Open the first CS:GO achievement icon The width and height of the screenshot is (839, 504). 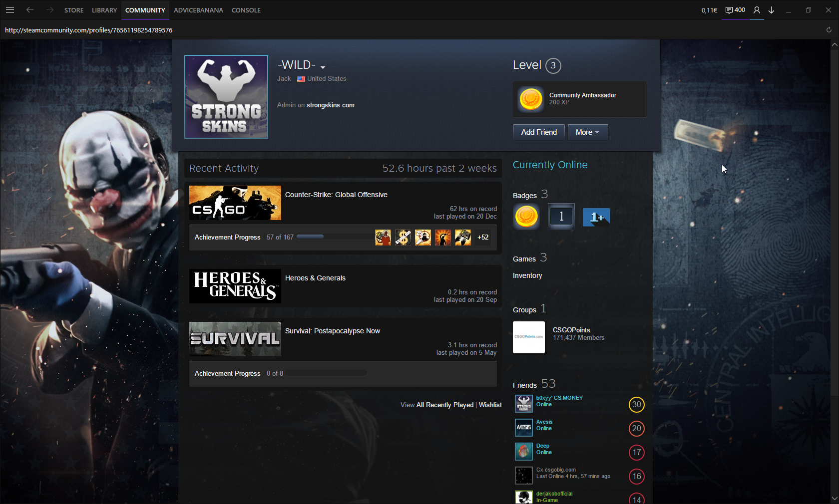pyautogui.click(x=383, y=238)
